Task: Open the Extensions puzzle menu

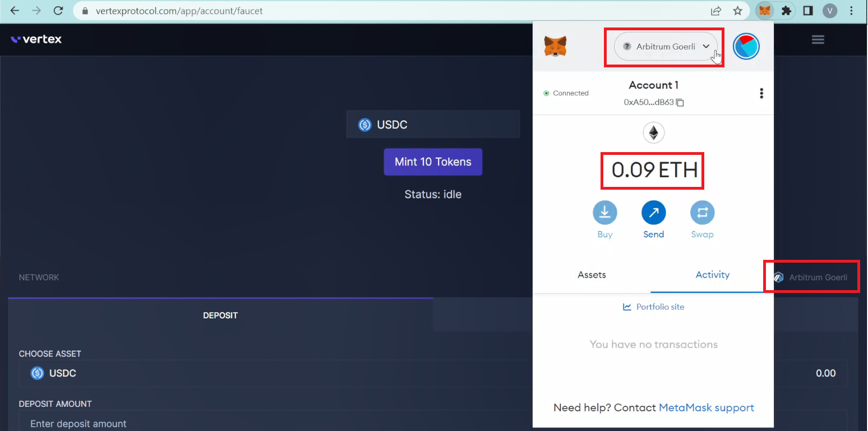Action: point(786,11)
